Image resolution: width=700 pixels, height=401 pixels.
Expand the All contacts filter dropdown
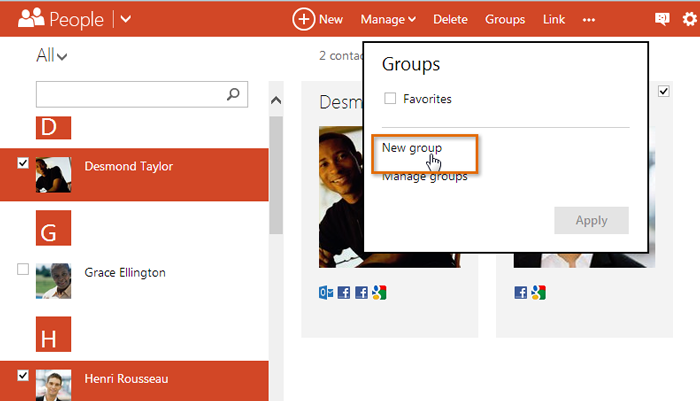tap(51, 56)
